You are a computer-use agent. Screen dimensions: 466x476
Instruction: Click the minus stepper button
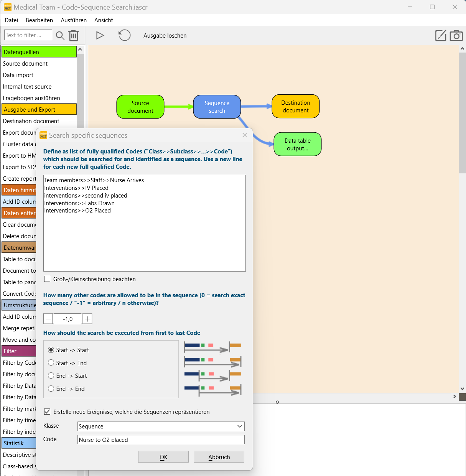48,319
